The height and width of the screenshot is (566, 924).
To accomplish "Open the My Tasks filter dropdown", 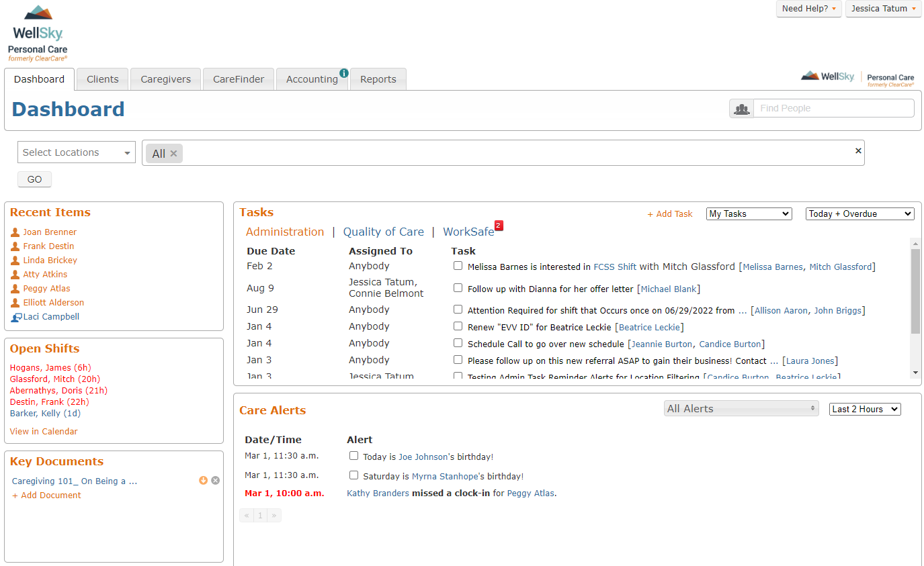I will pyautogui.click(x=749, y=214).
